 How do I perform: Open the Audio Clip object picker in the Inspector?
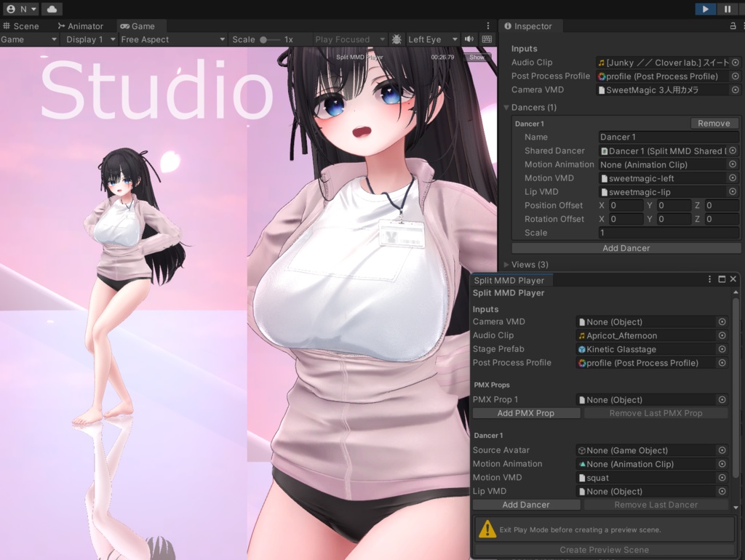736,63
